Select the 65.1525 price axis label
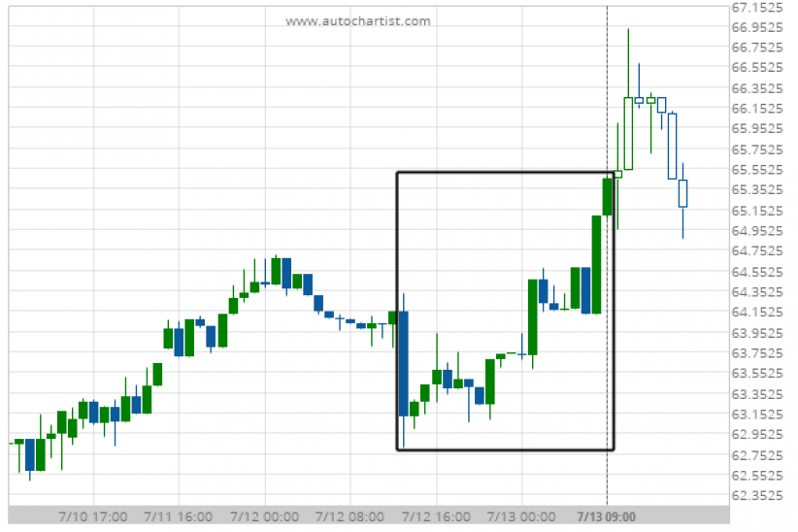 [757, 211]
